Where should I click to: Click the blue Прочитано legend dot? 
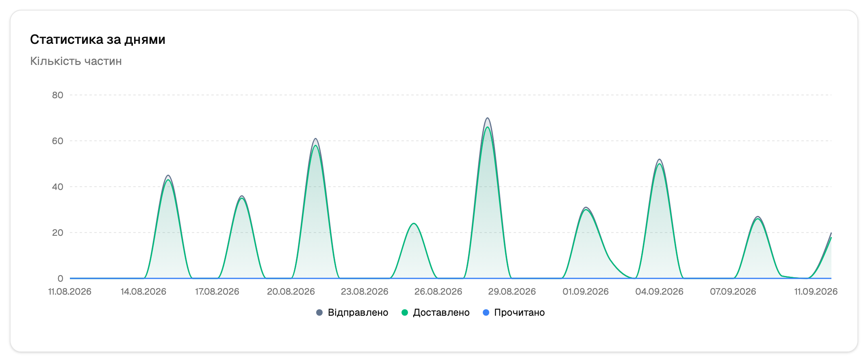pyautogui.click(x=486, y=312)
